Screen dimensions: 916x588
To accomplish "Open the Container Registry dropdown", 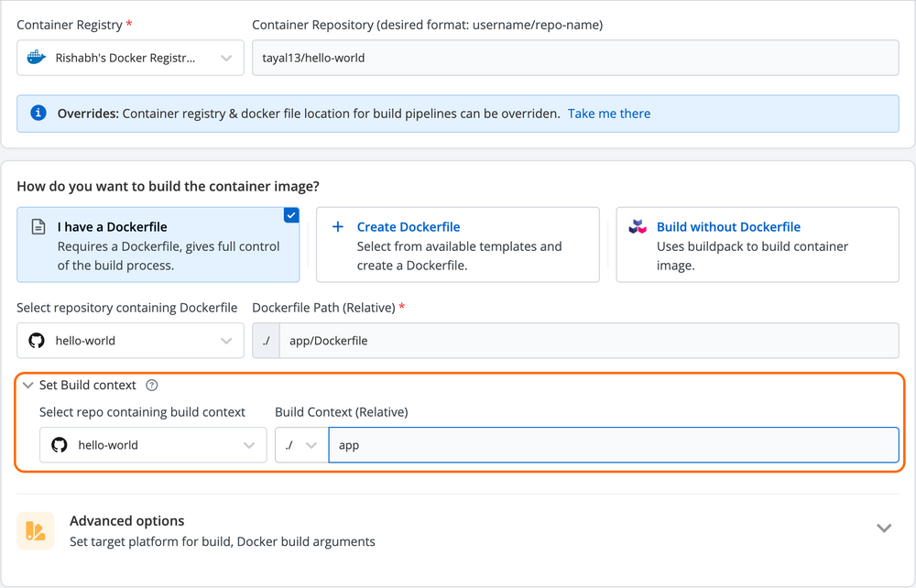I will tap(228, 57).
